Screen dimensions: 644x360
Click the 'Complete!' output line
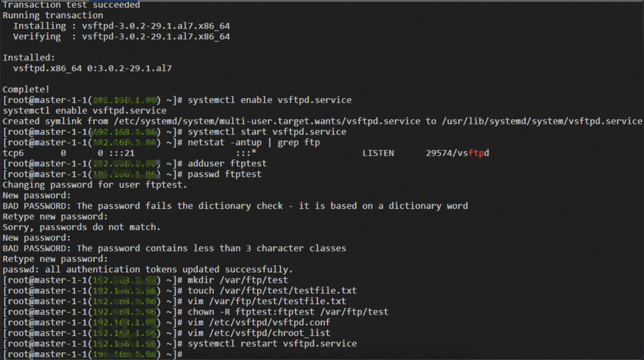pyautogui.click(x=26, y=89)
